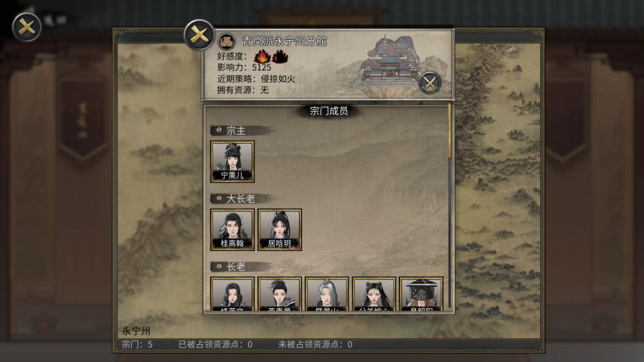The image size is (644, 362).
Task: Click the first red flame favorability icon
Action: (262, 56)
